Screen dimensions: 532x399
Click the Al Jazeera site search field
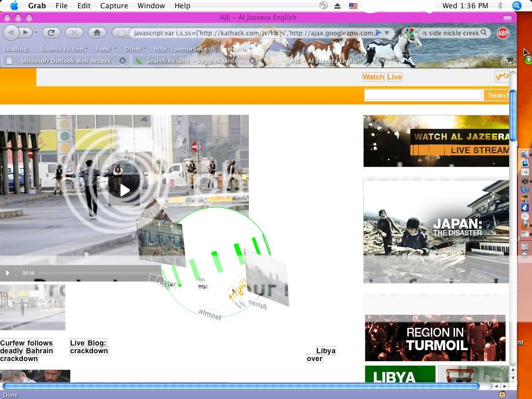tap(423, 95)
